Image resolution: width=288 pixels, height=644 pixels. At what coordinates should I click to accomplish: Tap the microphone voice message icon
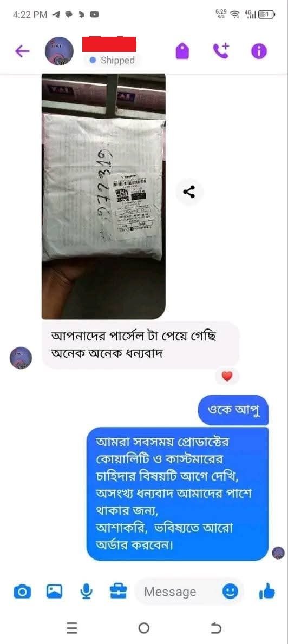click(x=86, y=592)
